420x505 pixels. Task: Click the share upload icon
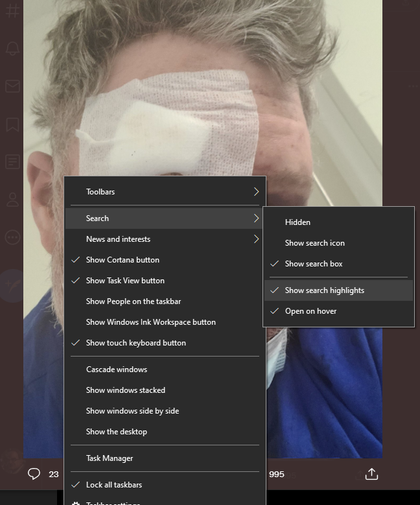click(x=371, y=474)
